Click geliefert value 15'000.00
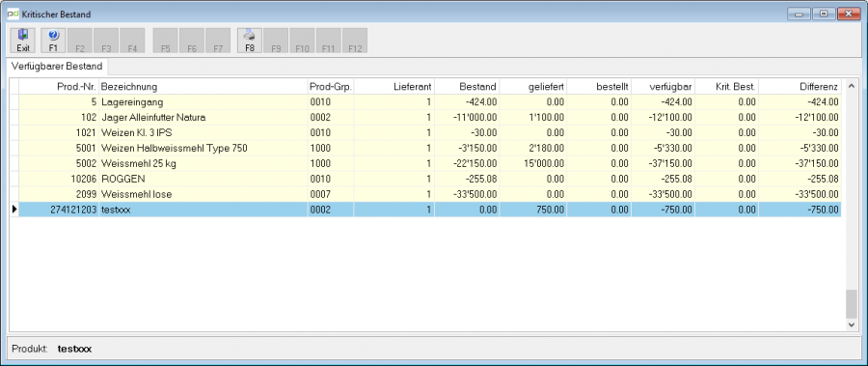Screen dimensions: 868x366 (543, 163)
